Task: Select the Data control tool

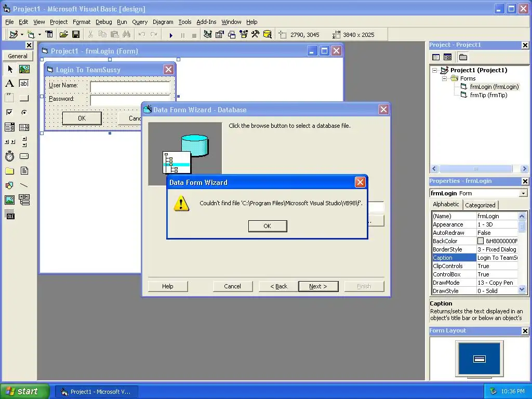Action: coord(24,200)
